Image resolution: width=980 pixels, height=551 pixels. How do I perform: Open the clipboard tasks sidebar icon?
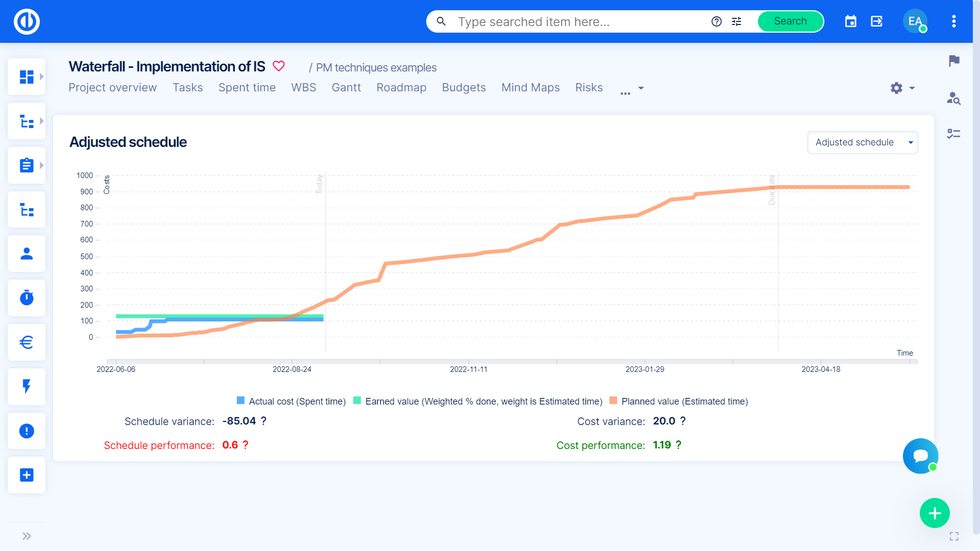(x=27, y=165)
